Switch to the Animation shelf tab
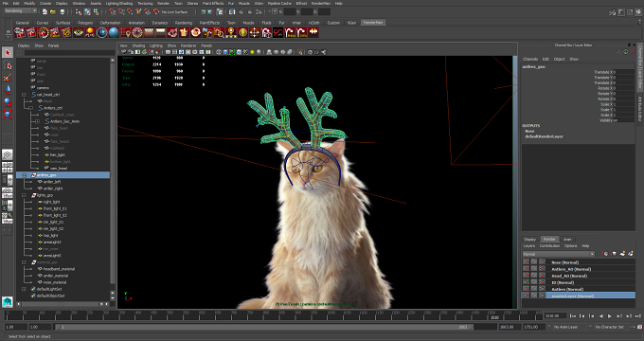 tap(136, 23)
